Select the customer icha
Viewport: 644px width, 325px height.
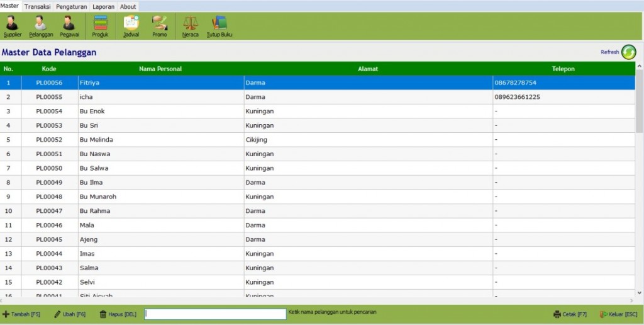point(318,97)
